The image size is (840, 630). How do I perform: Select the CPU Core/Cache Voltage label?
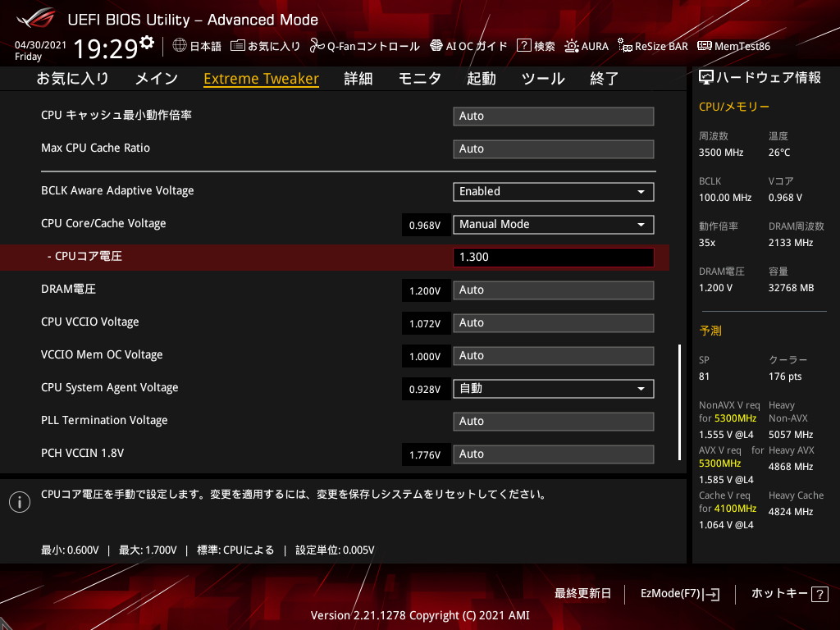(x=103, y=223)
